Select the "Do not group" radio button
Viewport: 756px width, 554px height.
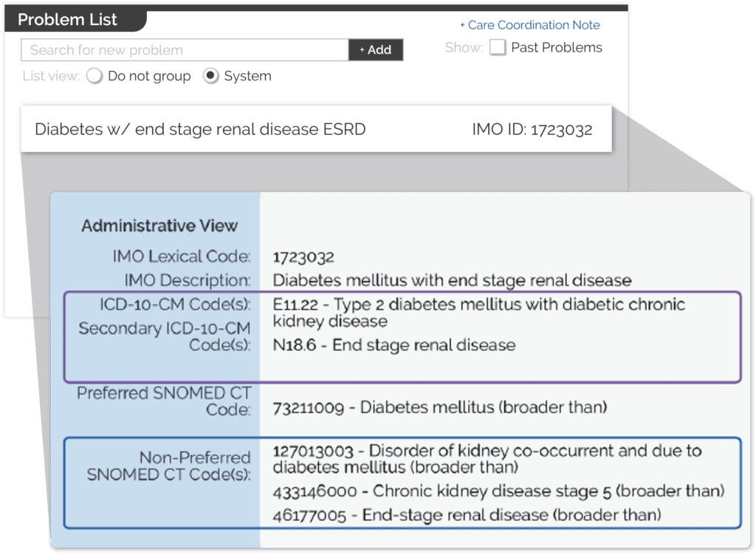pyautogui.click(x=94, y=76)
